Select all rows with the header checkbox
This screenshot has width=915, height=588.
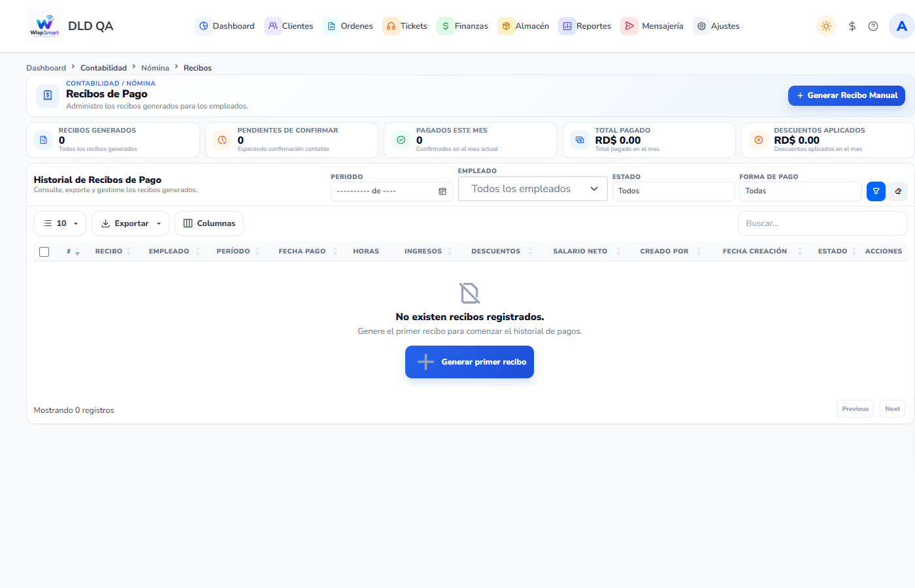pos(44,252)
